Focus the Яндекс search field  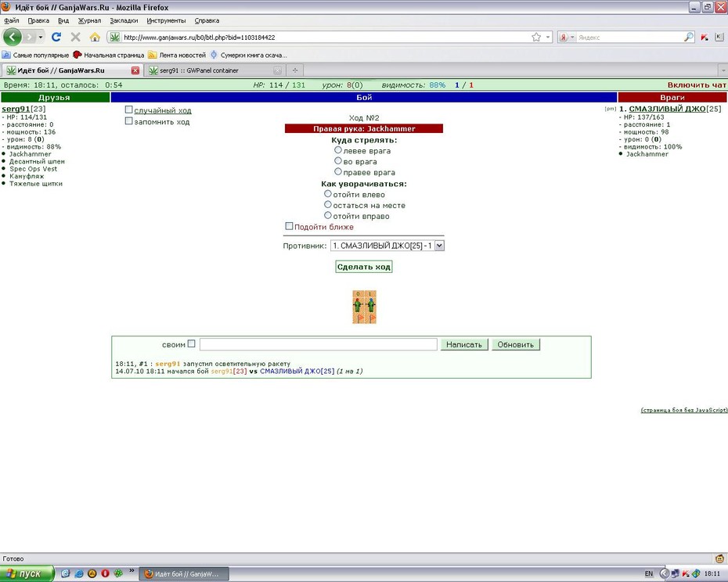pos(629,37)
